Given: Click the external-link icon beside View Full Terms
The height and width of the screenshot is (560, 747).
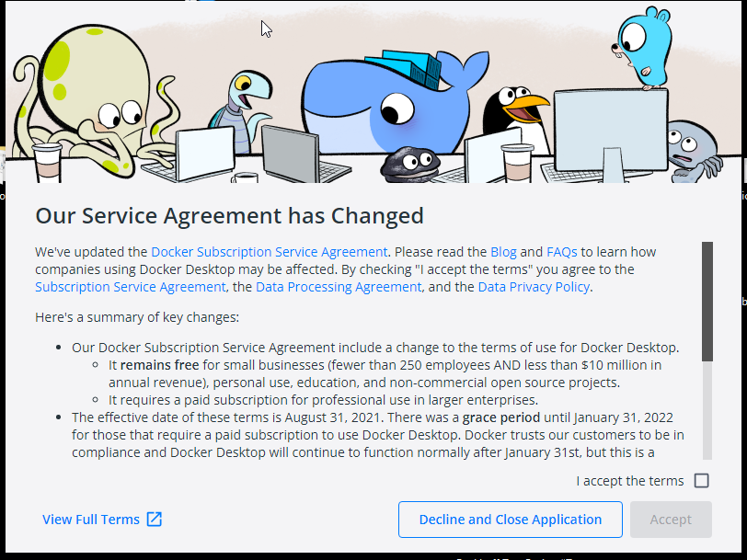Looking at the screenshot, I should coord(155,519).
